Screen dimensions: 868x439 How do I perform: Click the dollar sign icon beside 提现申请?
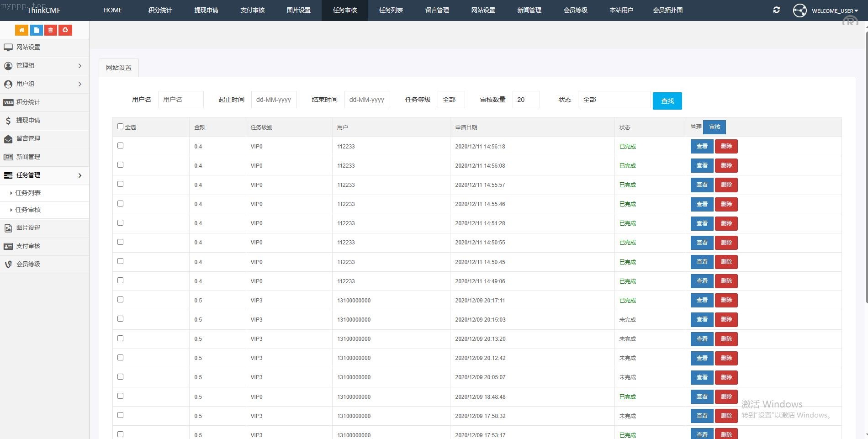(8, 121)
